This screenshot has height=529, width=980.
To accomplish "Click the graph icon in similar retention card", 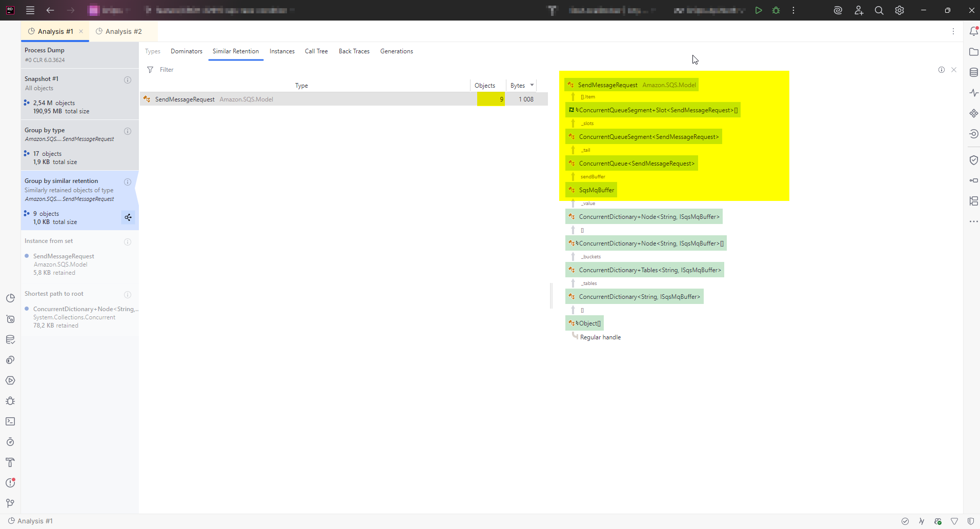I will coord(128,217).
